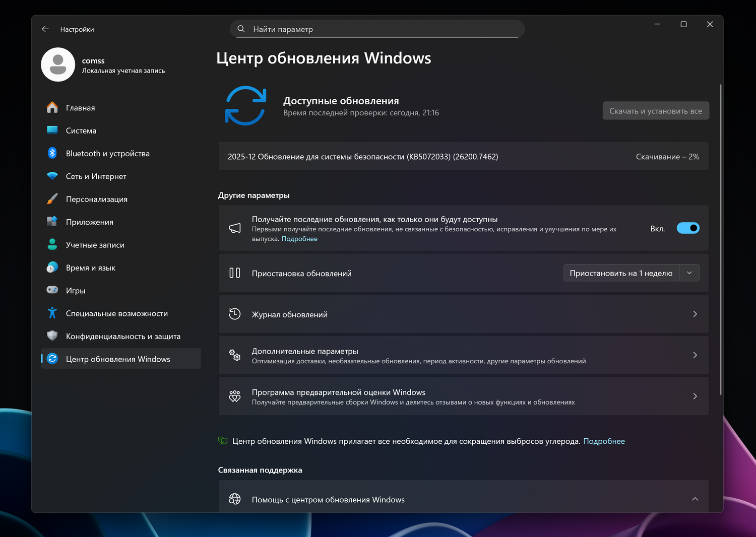This screenshot has width=756, height=537.
Task: Click the Вкл. label beside the toggle
Action: click(x=658, y=229)
